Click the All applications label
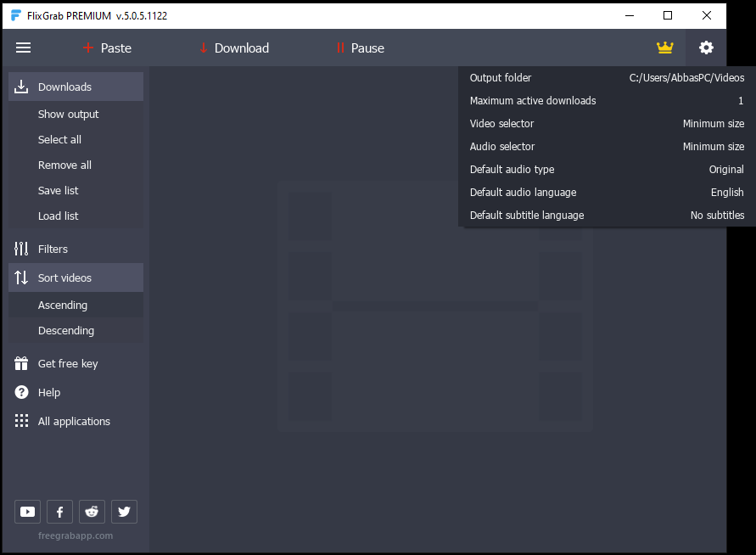The height and width of the screenshot is (555, 756). 74,422
